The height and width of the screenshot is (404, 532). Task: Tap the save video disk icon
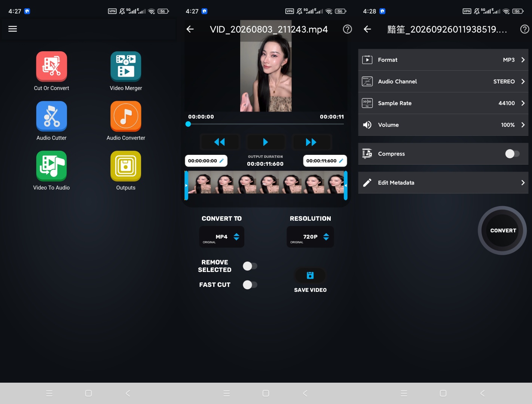tap(310, 276)
